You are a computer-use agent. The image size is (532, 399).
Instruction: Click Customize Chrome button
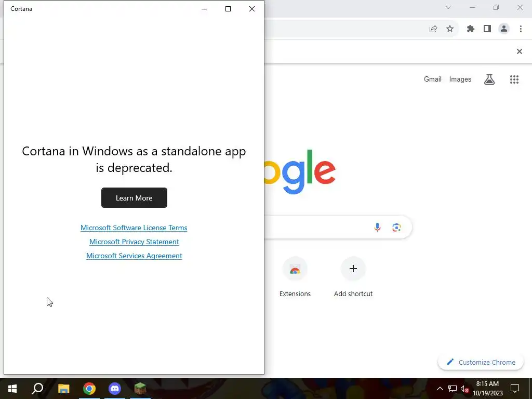[x=481, y=362]
